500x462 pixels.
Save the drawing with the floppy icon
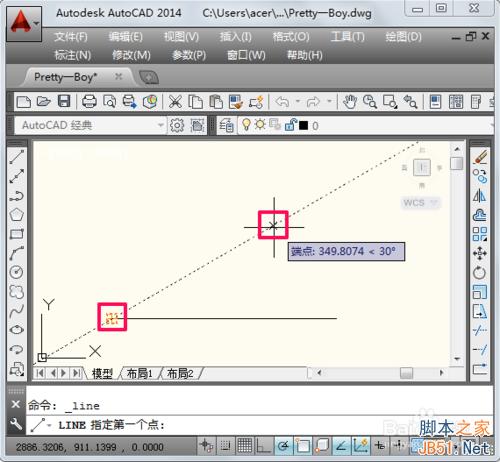64,101
